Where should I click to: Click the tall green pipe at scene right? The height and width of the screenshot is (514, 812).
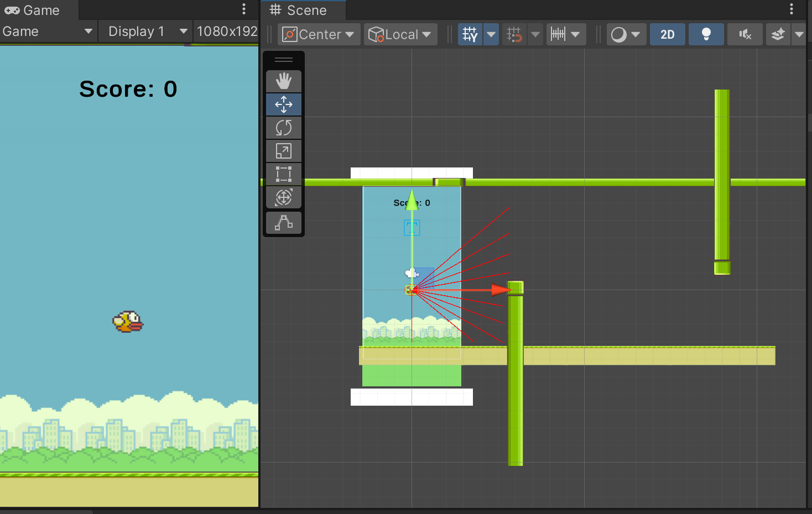coord(722,182)
